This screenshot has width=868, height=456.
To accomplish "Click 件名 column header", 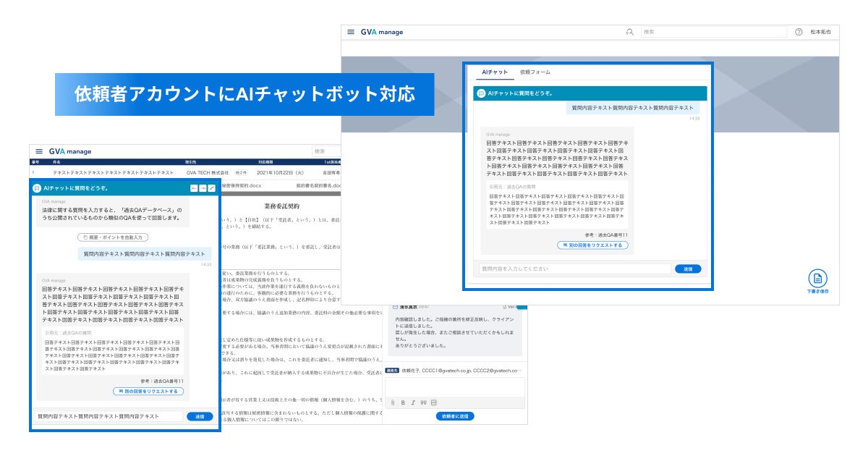I will (x=57, y=162).
